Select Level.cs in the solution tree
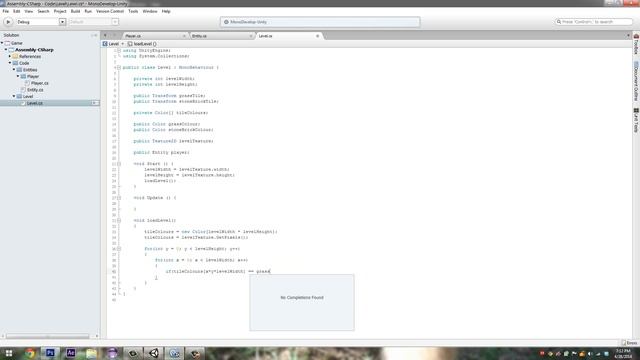Screen dimensions: 640x360 pyautogui.click(x=35, y=103)
